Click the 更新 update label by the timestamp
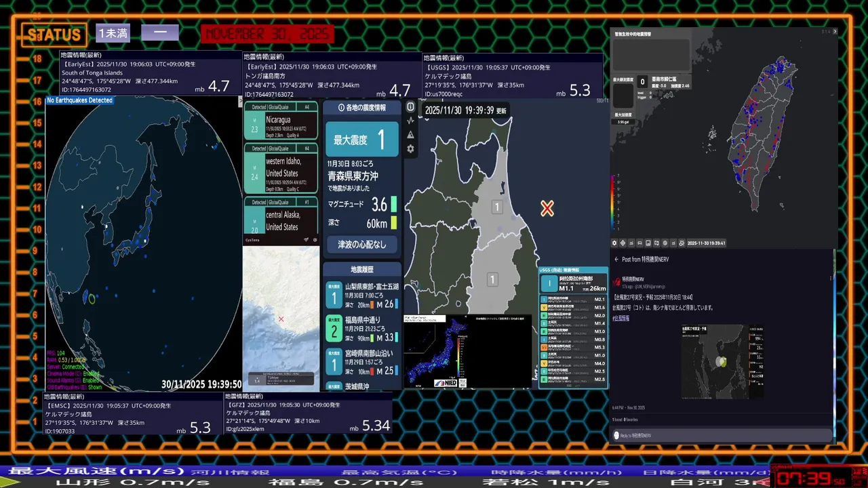Viewport: 868px width, 488px height. tap(501, 110)
